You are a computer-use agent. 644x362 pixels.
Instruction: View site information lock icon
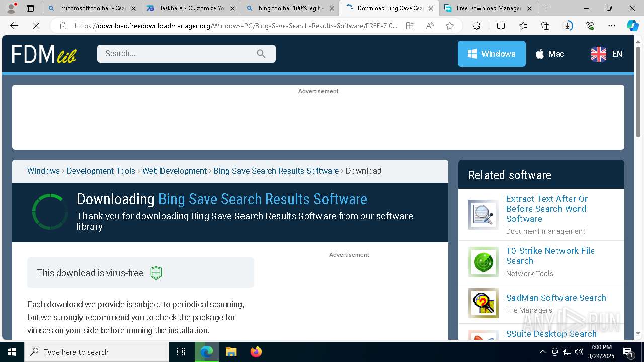click(x=63, y=26)
